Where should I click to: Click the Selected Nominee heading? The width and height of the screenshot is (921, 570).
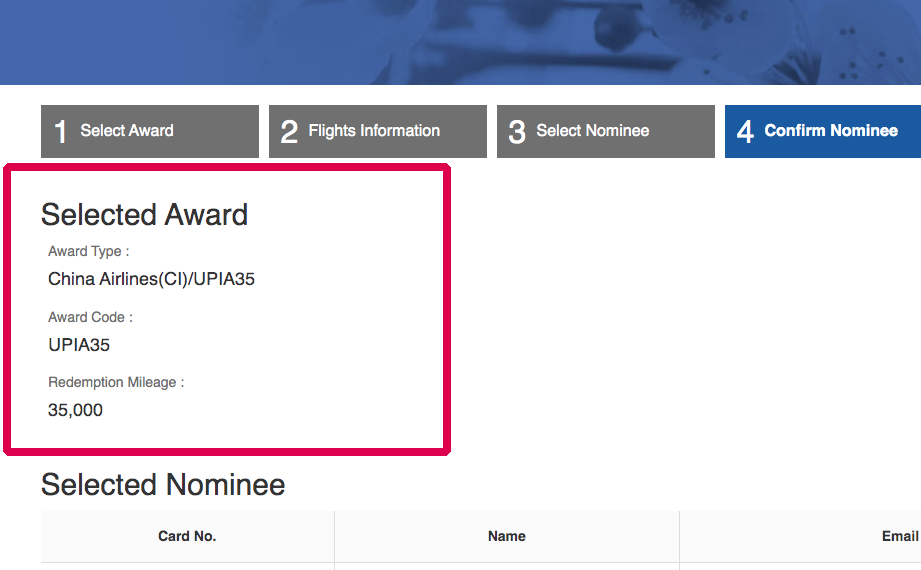pyautogui.click(x=163, y=485)
